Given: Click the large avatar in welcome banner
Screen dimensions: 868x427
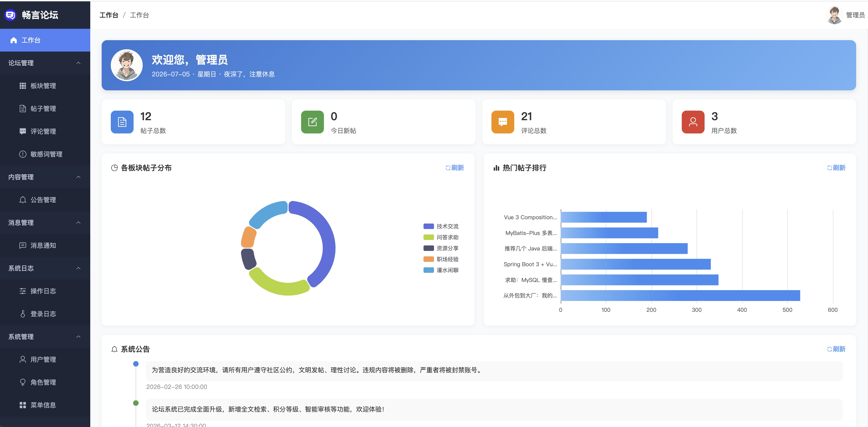Looking at the screenshot, I should click(x=127, y=65).
